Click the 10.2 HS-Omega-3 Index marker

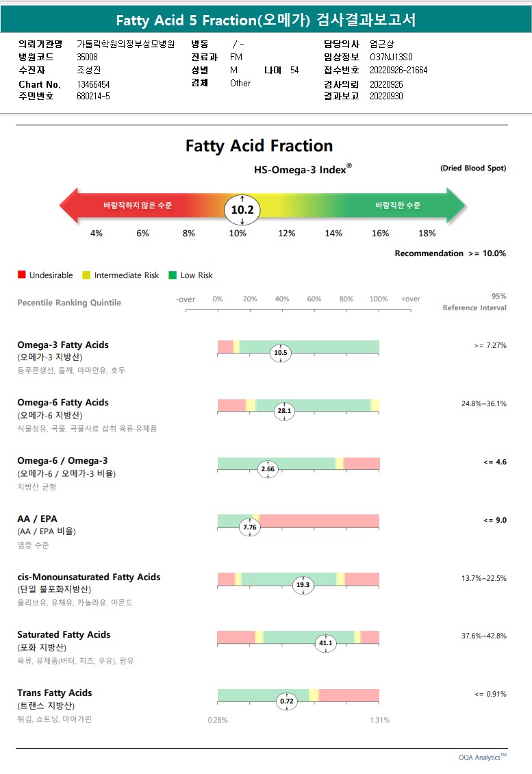point(242,210)
